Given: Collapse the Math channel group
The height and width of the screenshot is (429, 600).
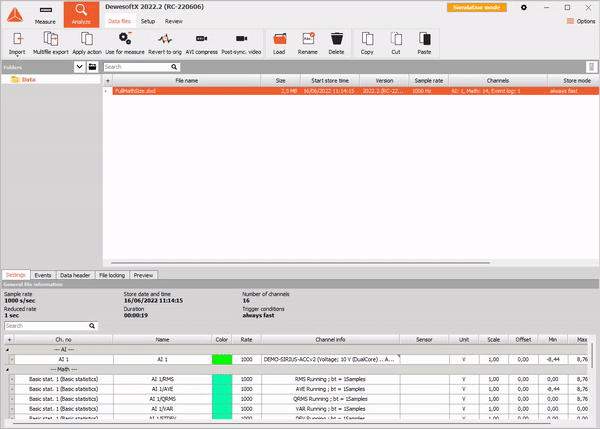Looking at the screenshot, I should click(7, 370).
